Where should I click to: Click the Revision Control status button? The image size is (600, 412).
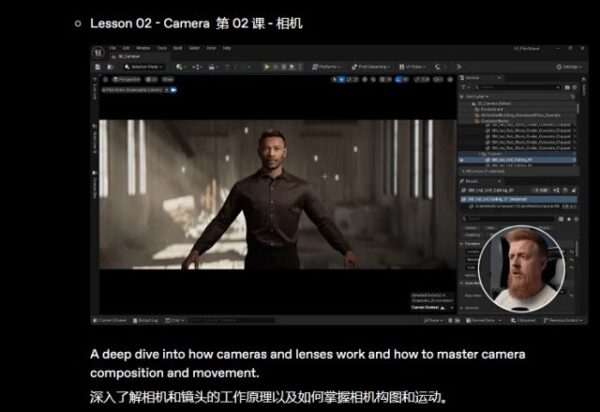(565, 321)
